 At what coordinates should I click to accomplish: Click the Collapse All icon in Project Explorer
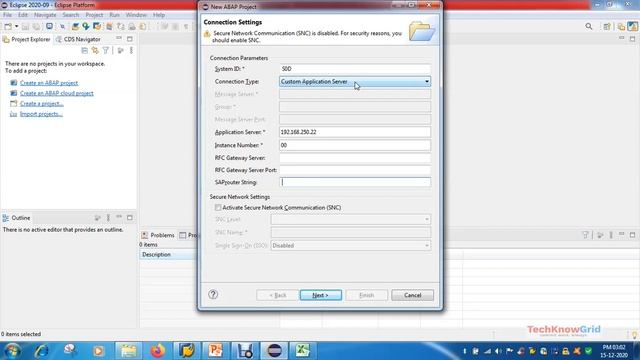click(x=84, y=50)
